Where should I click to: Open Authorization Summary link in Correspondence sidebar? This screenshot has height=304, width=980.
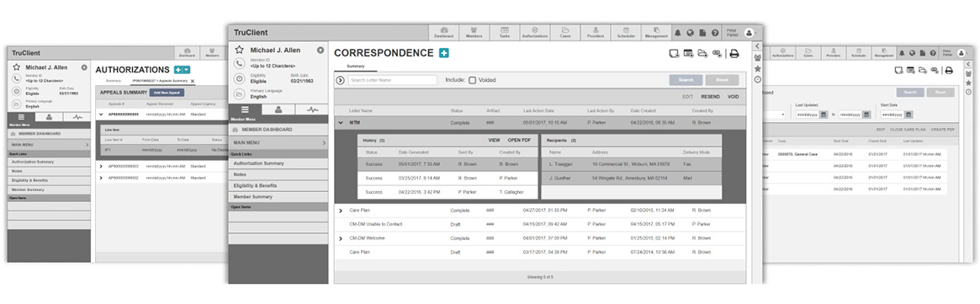point(278,163)
